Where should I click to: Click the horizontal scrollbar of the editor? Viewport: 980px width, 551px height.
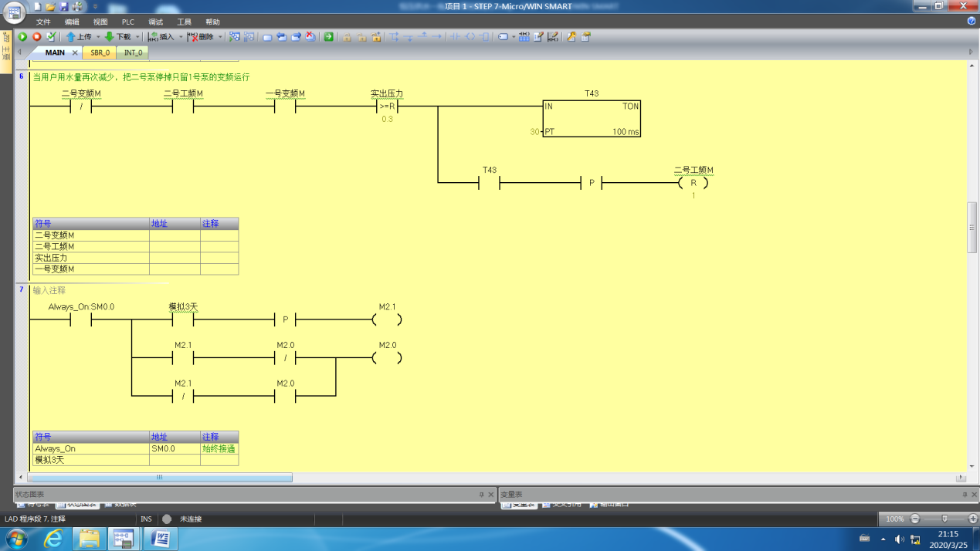(x=159, y=478)
